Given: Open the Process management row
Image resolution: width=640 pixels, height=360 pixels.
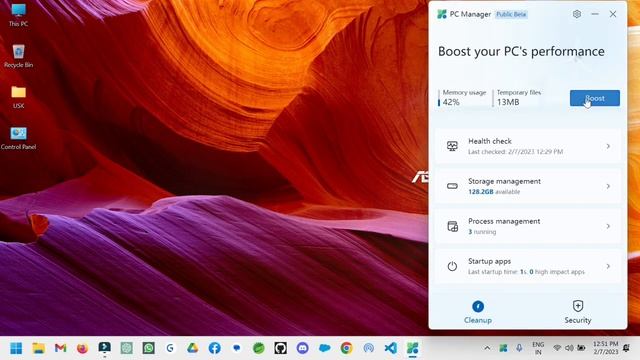Looking at the screenshot, I should pyautogui.click(x=528, y=226).
